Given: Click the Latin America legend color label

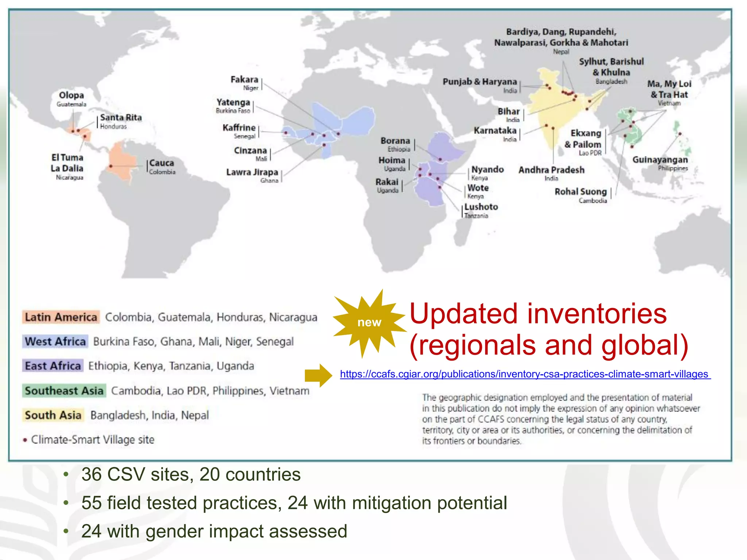Looking at the screenshot, I should (x=61, y=317).
